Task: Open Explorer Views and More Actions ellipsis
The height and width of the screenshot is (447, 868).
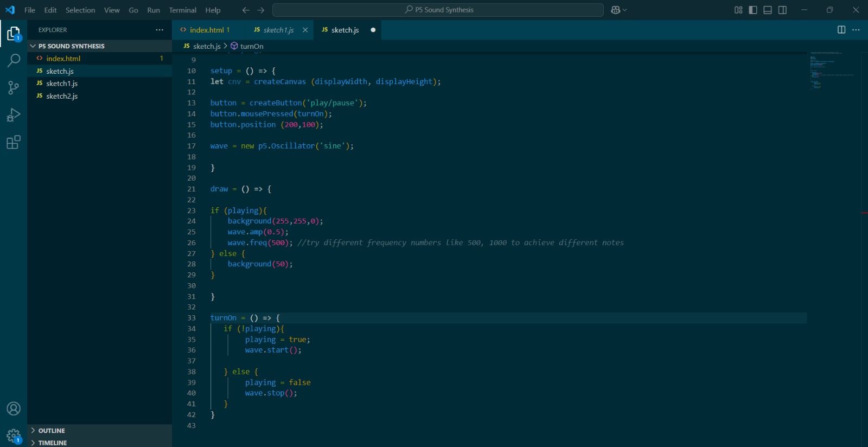Action: pyautogui.click(x=159, y=30)
